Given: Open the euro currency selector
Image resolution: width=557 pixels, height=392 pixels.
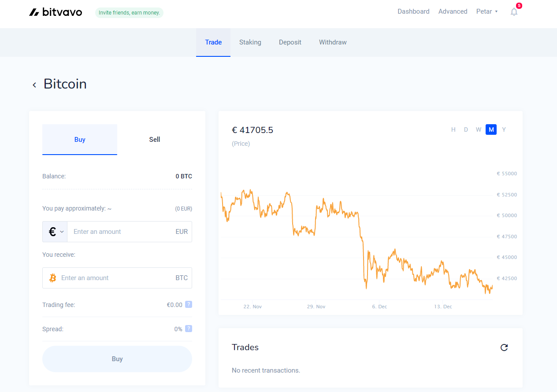Looking at the screenshot, I should pos(55,232).
